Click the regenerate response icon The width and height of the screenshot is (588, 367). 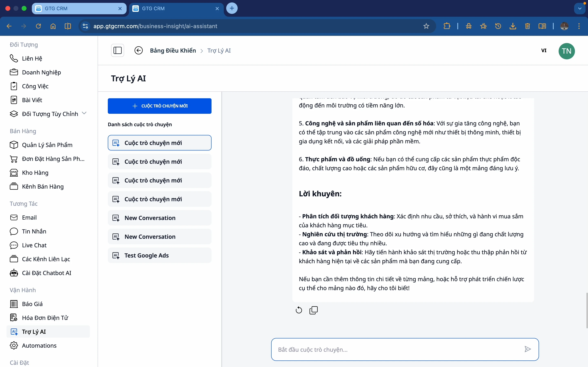[299, 310]
